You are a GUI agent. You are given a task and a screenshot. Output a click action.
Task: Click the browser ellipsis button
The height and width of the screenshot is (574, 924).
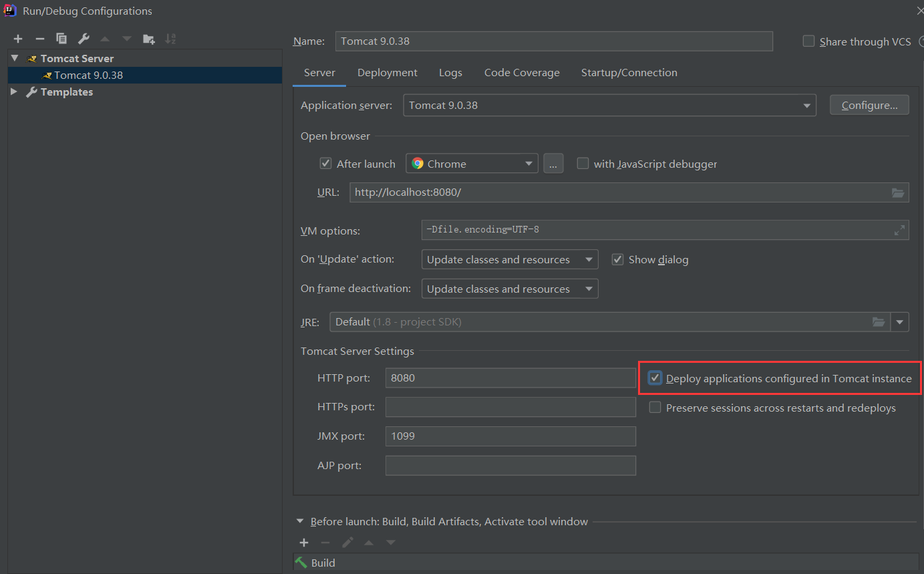[x=553, y=164]
